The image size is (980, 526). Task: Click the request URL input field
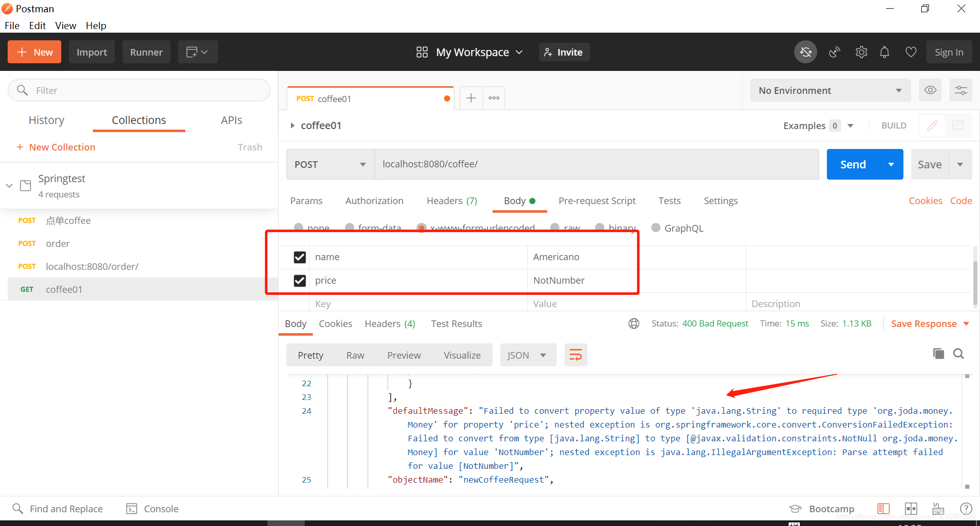tap(597, 164)
